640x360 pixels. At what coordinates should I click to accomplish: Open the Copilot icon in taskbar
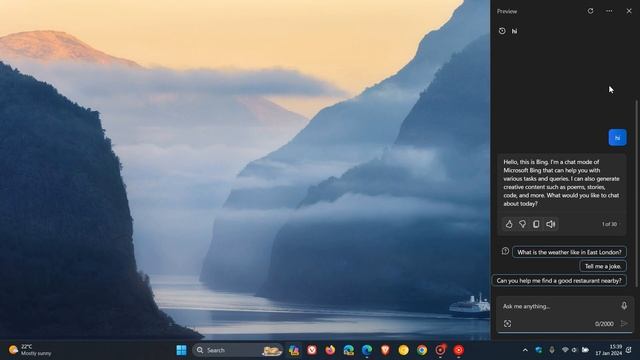click(293, 350)
